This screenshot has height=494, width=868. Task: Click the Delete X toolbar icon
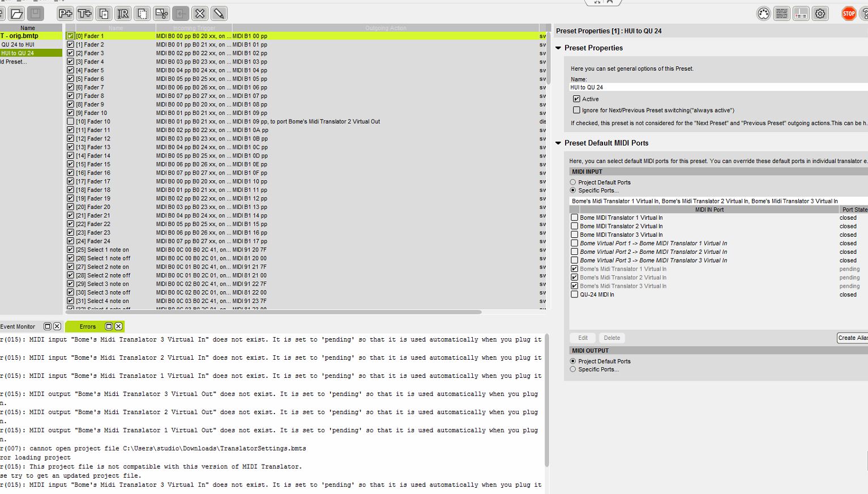coord(200,14)
